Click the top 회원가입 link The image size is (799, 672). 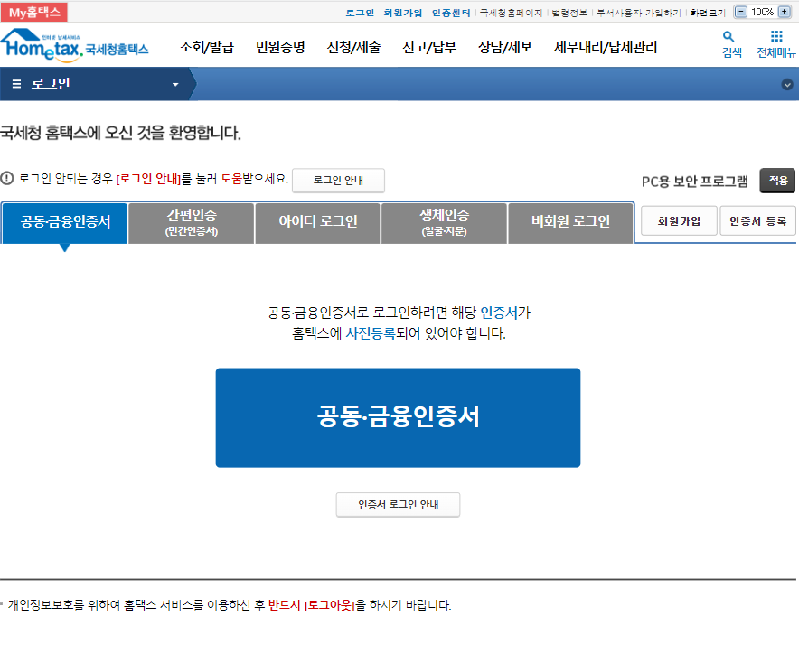(x=402, y=13)
